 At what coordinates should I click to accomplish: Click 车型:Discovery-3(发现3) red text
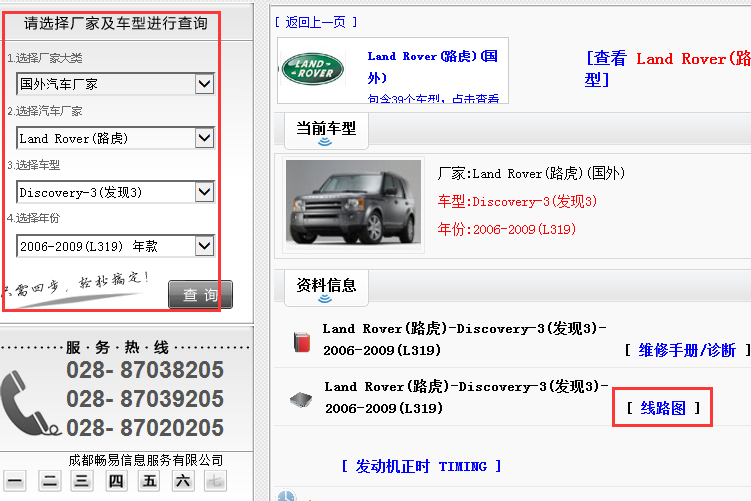(517, 201)
